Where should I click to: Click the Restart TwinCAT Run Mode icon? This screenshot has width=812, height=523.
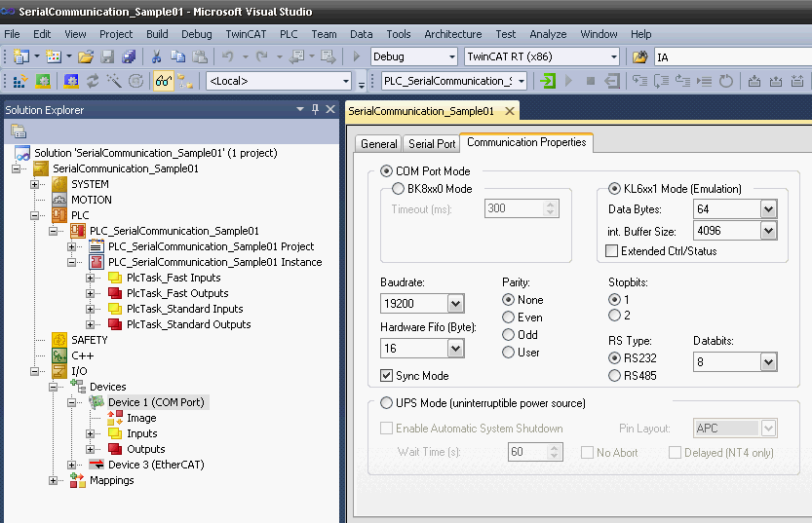pyautogui.click(x=43, y=81)
